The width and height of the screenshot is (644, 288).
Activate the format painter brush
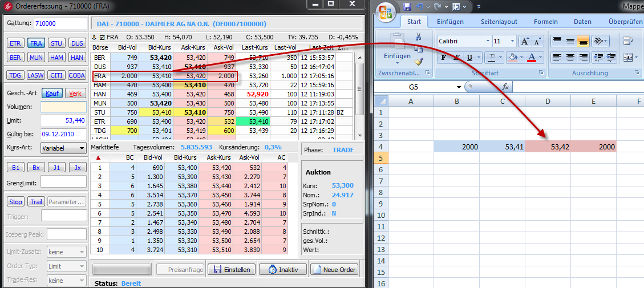pos(419,61)
